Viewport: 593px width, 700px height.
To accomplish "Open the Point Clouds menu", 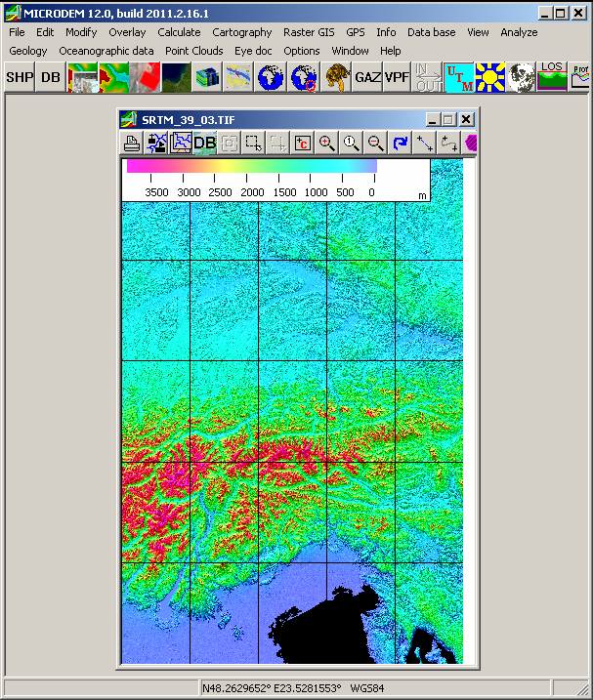I will (194, 51).
